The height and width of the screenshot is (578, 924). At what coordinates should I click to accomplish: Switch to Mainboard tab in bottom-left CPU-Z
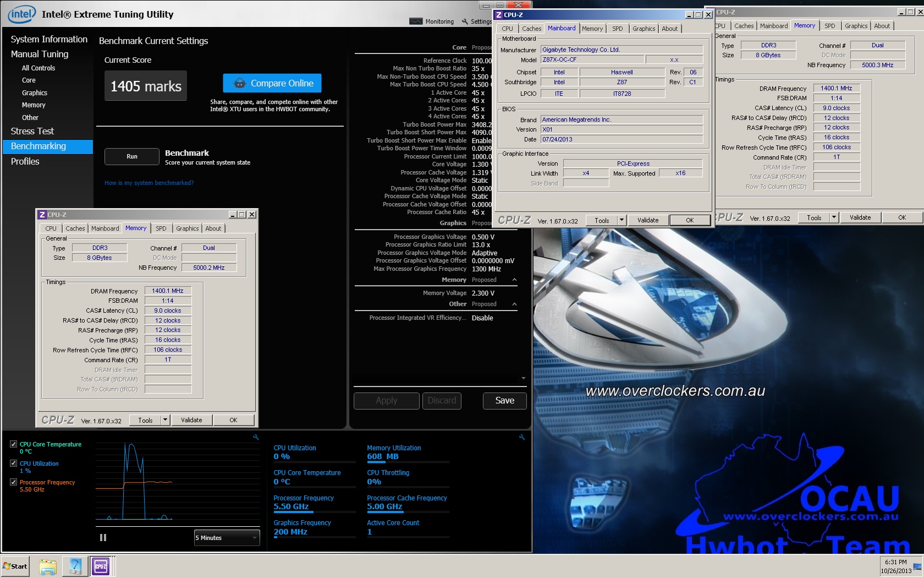click(x=105, y=228)
